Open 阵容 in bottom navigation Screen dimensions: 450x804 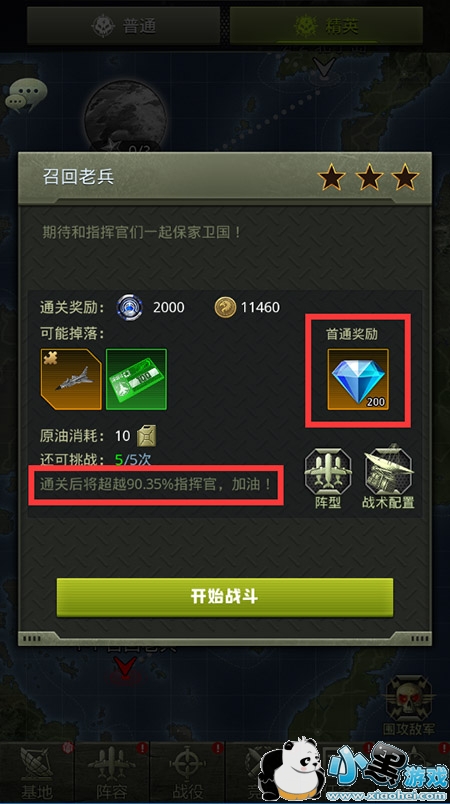[112, 772]
